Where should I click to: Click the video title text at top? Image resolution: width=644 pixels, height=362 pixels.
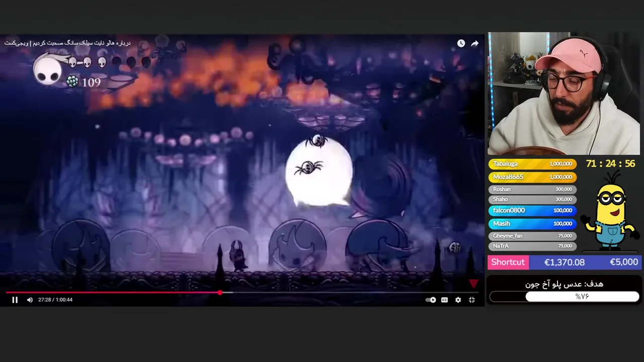(67, 43)
